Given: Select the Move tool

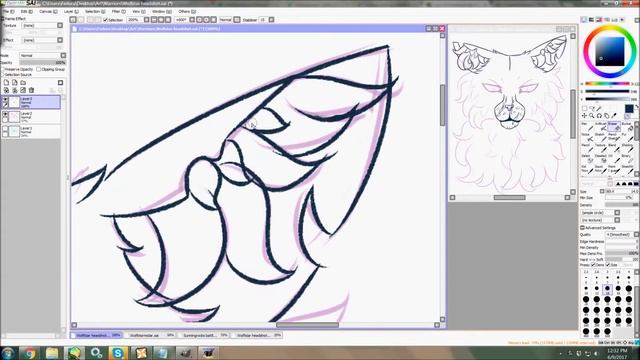Looking at the screenshot, I should click(x=584, y=116).
